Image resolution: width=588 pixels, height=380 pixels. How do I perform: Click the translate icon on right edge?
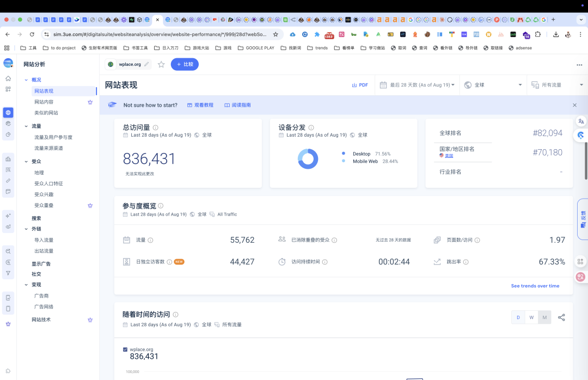pyautogui.click(x=581, y=121)
